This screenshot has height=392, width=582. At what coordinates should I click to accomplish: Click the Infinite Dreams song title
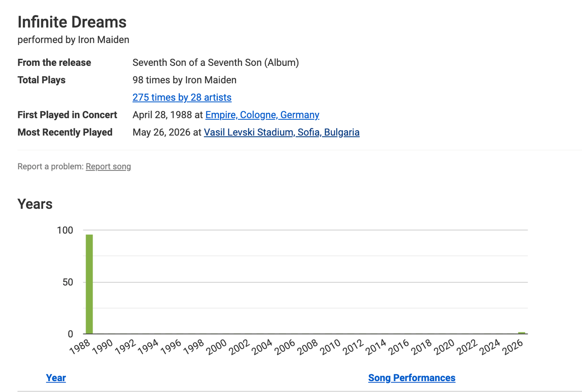pyautogui.click(x=72, y=22)
